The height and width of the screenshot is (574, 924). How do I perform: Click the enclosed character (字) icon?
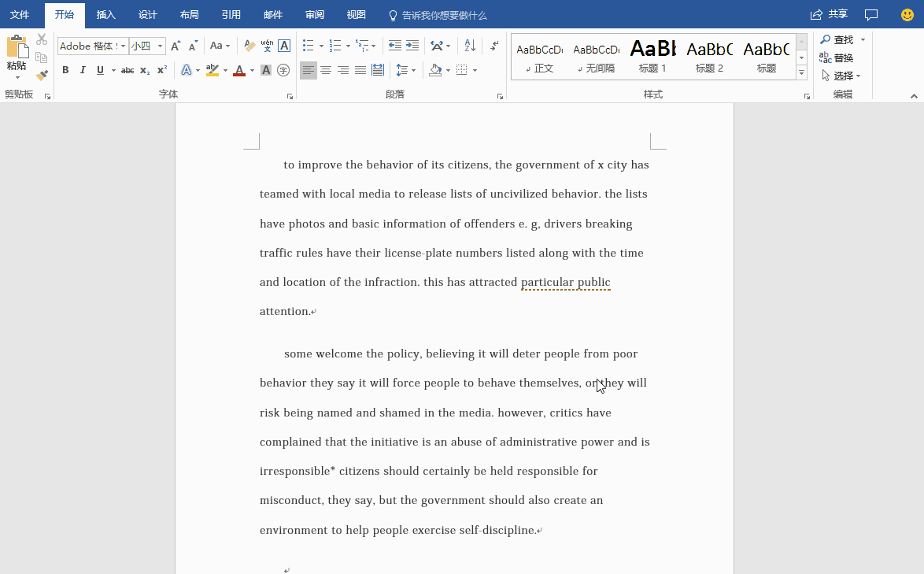tap(283, 70)
